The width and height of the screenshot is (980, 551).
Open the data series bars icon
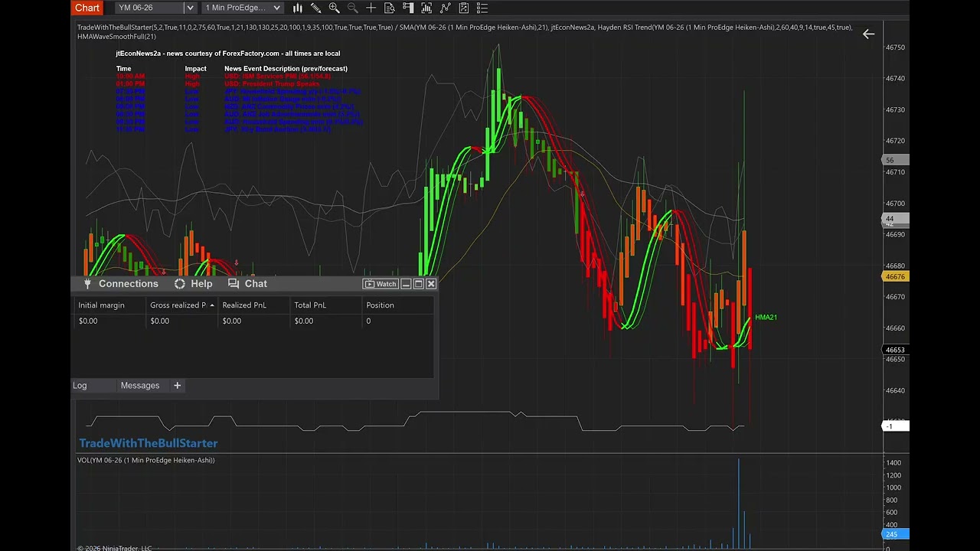tap(426, 8)
